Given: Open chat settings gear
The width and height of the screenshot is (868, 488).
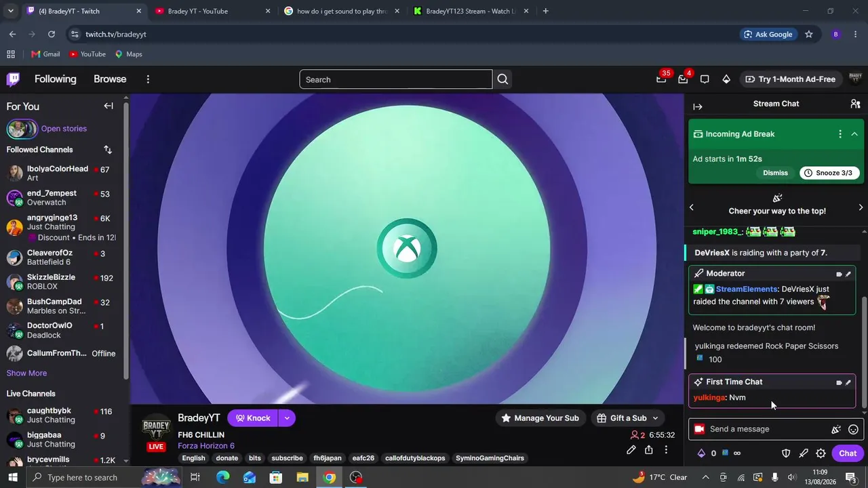Looking at the screenshot, I should (821, 453).
